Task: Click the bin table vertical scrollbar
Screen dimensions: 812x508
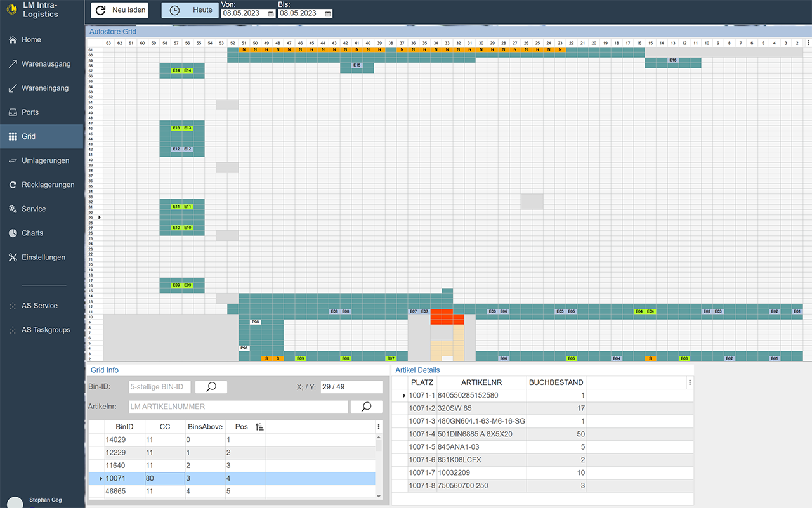Action: (x=379, y=466)
